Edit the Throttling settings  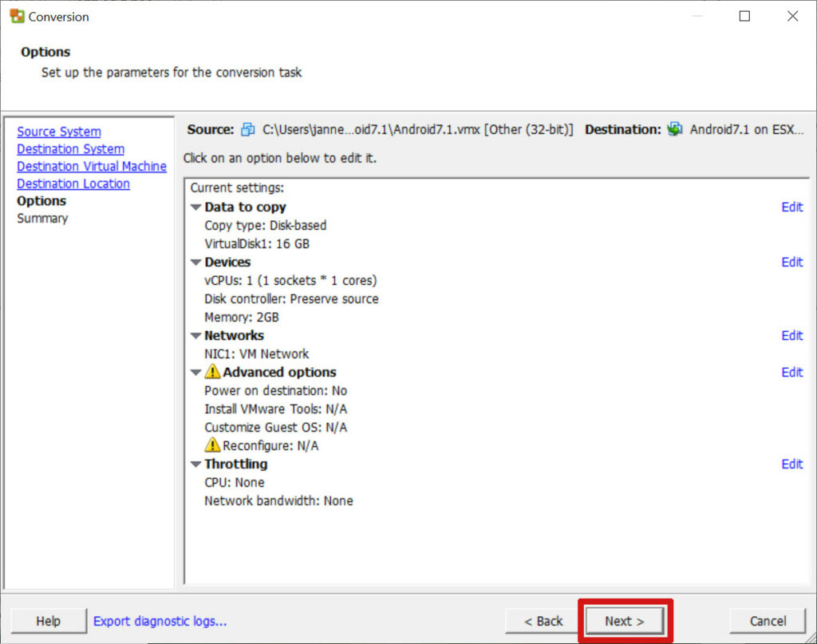coord(792,464)
